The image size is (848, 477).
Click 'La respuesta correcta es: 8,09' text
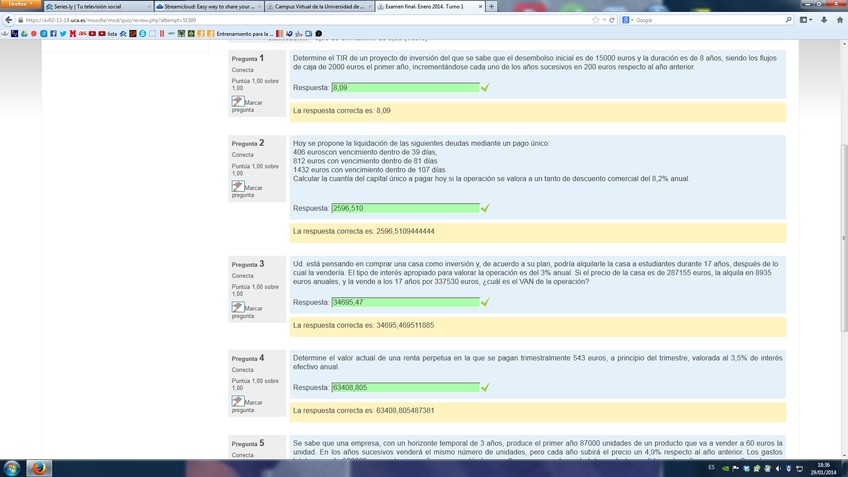(x=342, y=111)
